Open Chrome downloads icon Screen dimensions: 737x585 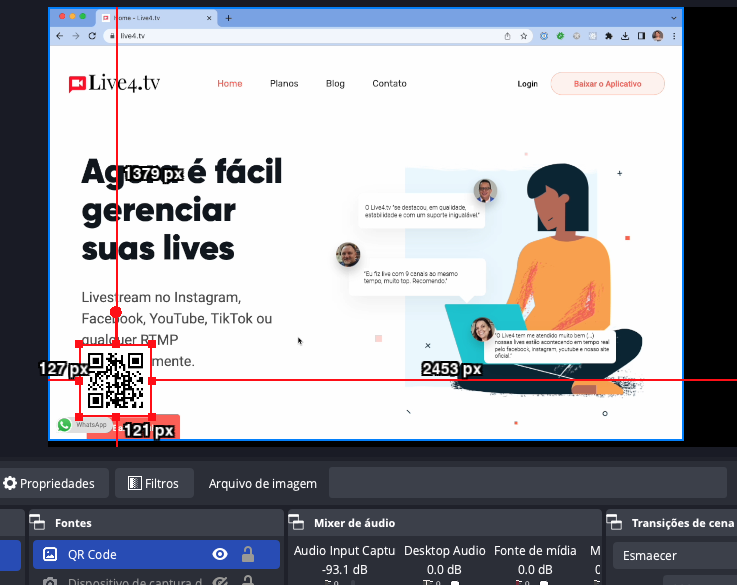[625, 36]
